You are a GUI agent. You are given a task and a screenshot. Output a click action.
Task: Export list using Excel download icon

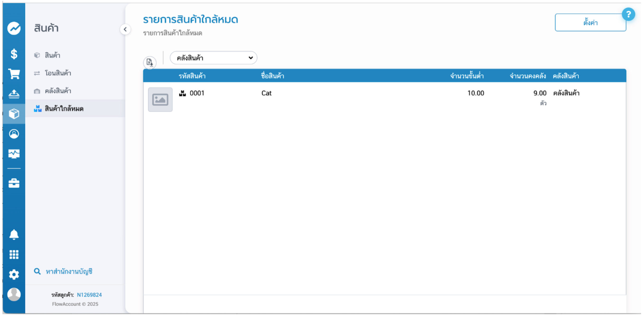150,62
